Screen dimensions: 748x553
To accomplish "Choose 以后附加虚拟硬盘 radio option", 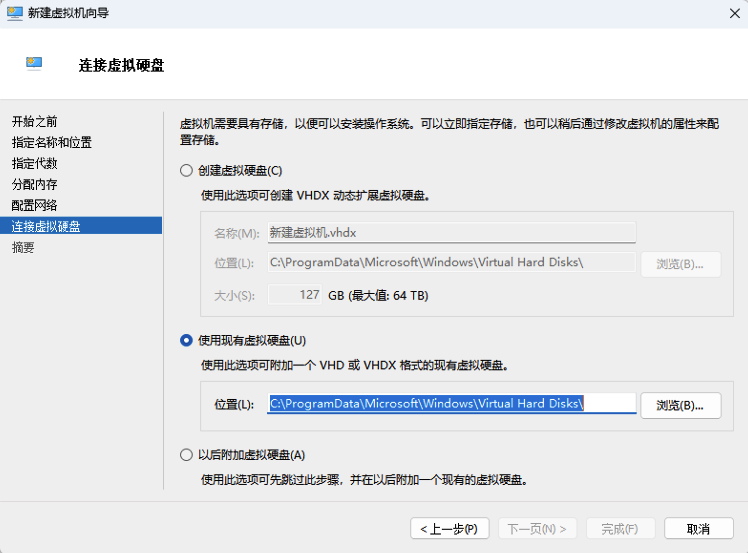I will [x=186, y=455].
